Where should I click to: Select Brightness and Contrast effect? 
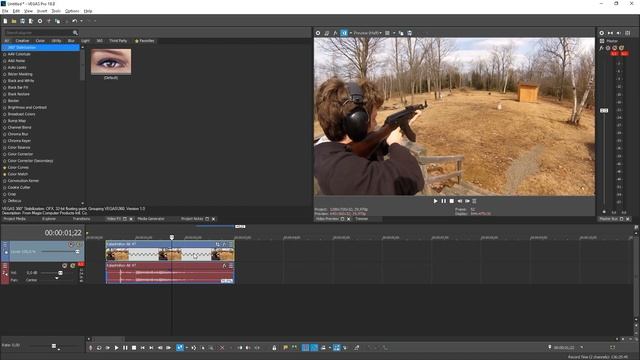(27, 107)
